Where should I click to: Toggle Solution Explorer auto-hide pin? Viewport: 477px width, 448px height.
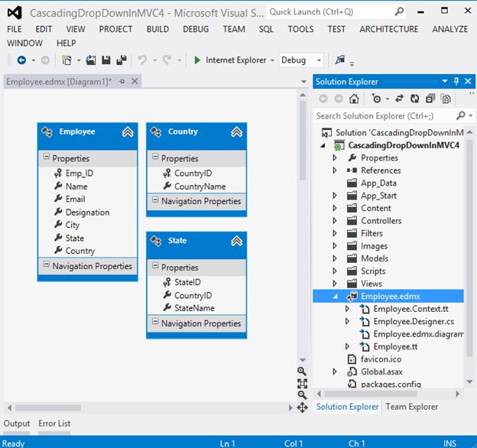[x=456, y=81]
